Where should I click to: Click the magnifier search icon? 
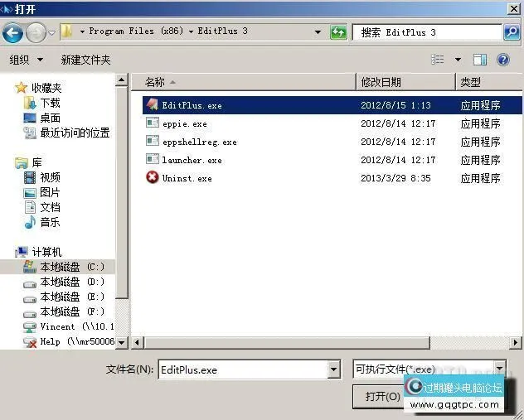(512, 32)
